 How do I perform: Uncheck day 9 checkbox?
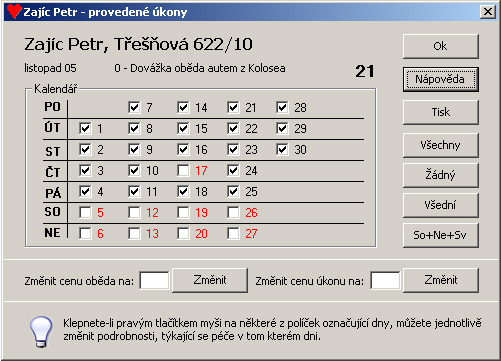pos(134,149)
